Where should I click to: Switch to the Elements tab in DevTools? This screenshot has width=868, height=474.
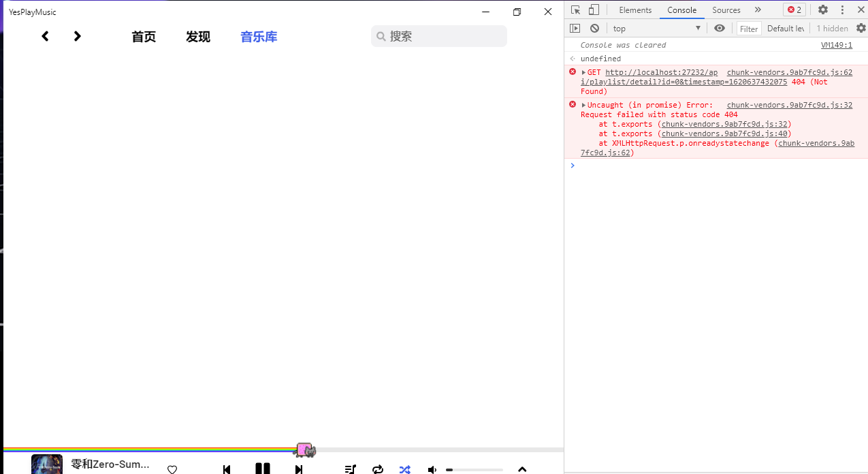pyautogui.click(x=635, y=10)
